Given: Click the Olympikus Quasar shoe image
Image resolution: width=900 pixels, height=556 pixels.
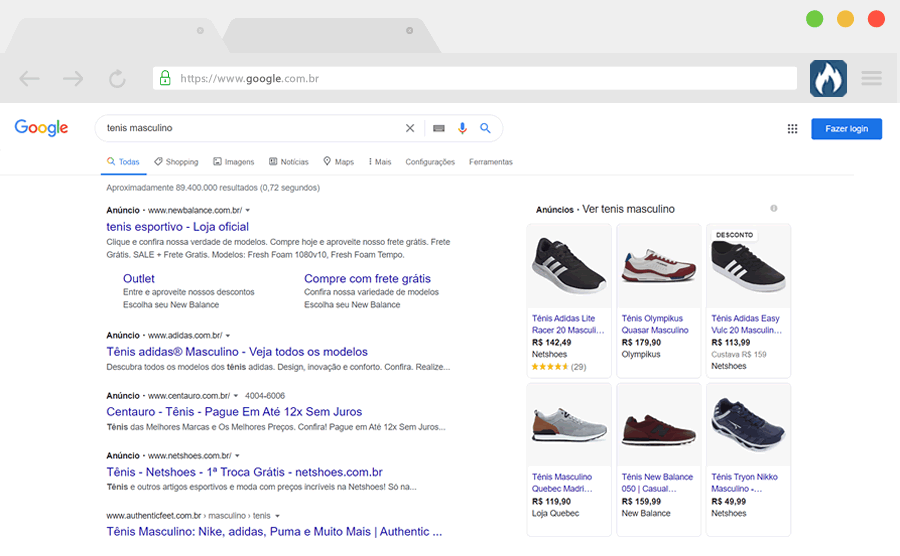Looking at the screenshot, I should point(659,266).
